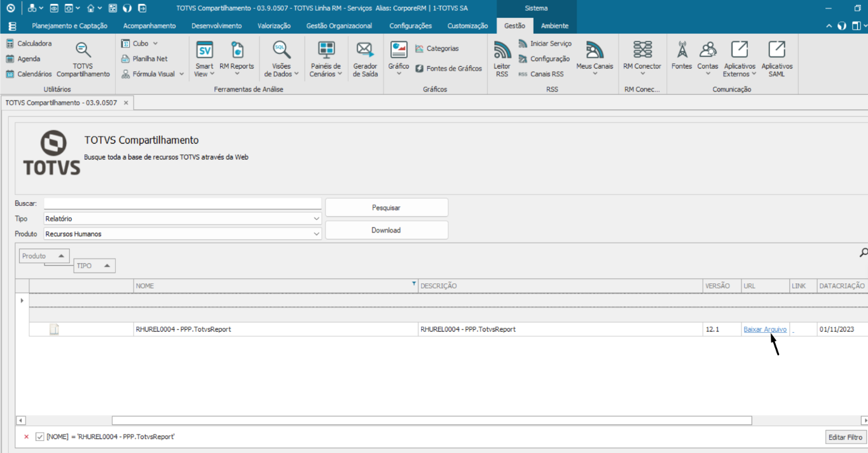Image resolution: width=868 pixels, height=453 pixels.
Task: Click the Download button
Action: pyautogui.click(x=387, y=230)
